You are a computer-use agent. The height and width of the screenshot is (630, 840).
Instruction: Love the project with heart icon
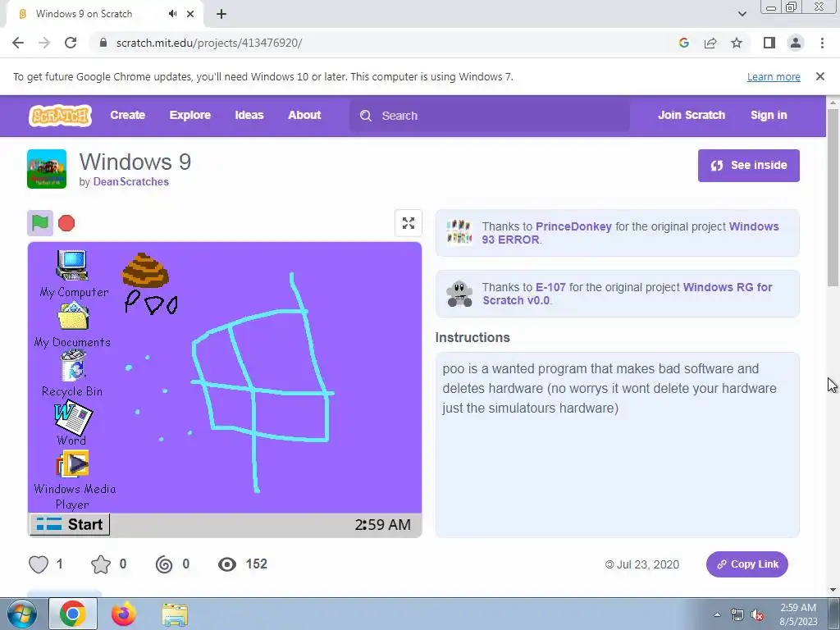point(39,564)
